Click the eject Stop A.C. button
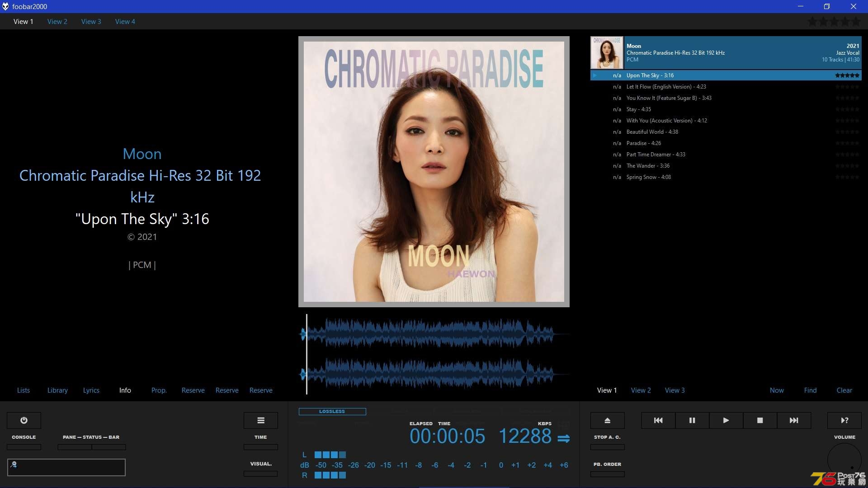 pos(608,420)
